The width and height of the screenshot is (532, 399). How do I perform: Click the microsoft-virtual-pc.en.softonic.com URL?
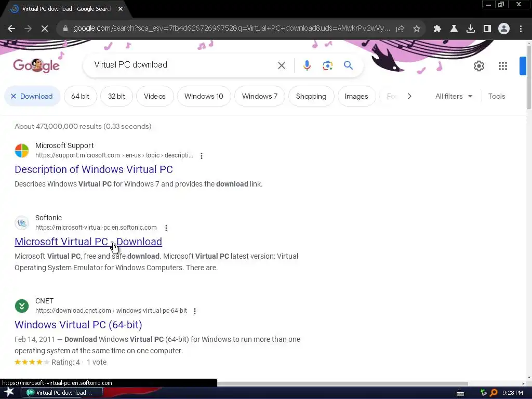pyautogui.click(x=96, y=228)
